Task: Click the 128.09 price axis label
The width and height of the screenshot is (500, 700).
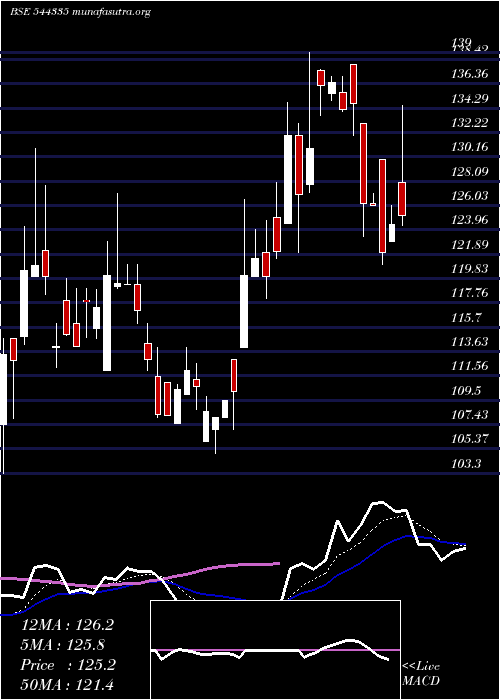Action: point(470,171)
